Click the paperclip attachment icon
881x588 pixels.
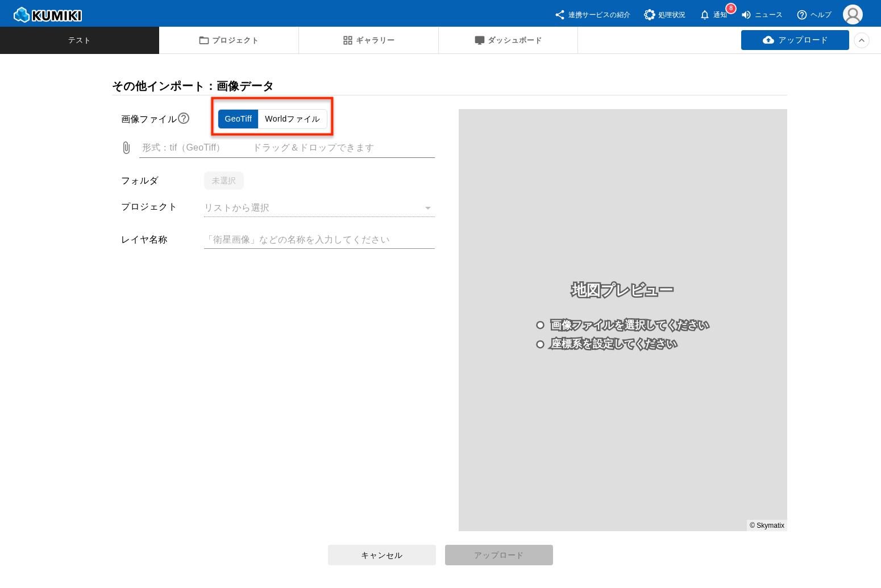(126, 148)
